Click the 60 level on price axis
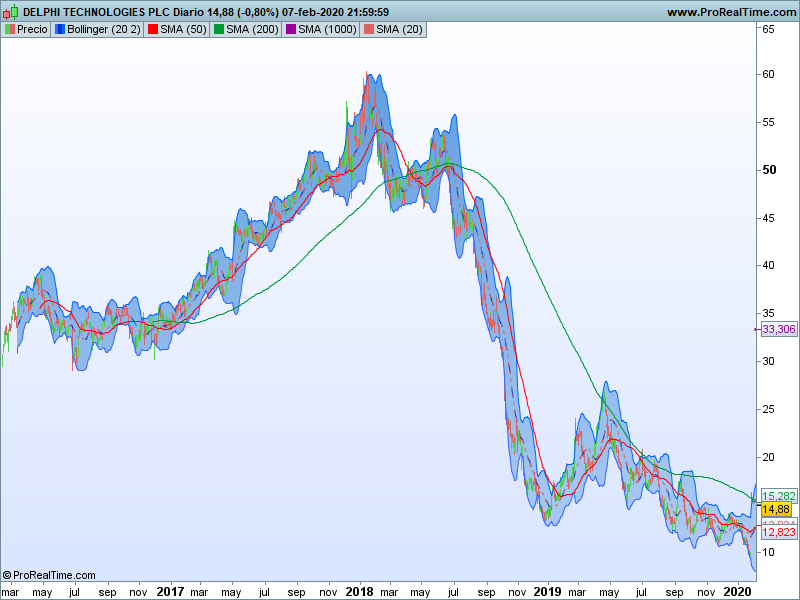 point(768,74)
